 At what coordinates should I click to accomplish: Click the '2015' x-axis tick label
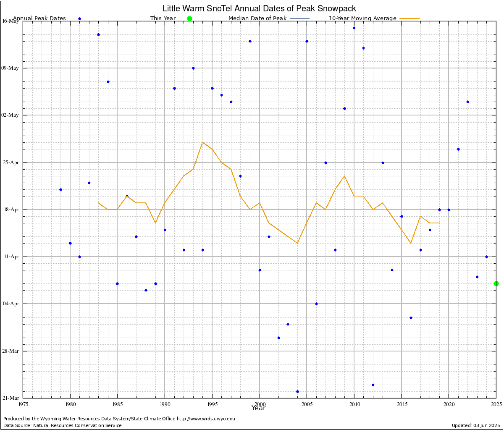click(x=402, y=404)
